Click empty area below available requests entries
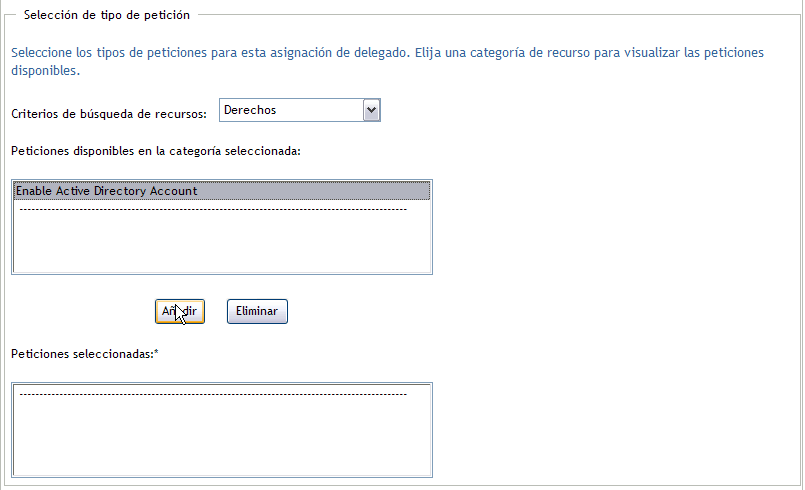The height and width of the screenshot is (490, 805). [x=221, y=245]
